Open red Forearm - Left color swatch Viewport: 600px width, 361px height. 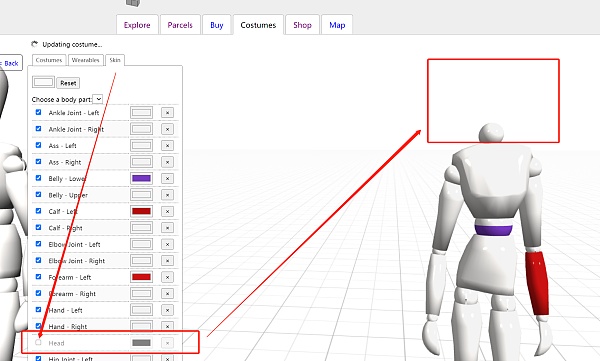(142, 277)
